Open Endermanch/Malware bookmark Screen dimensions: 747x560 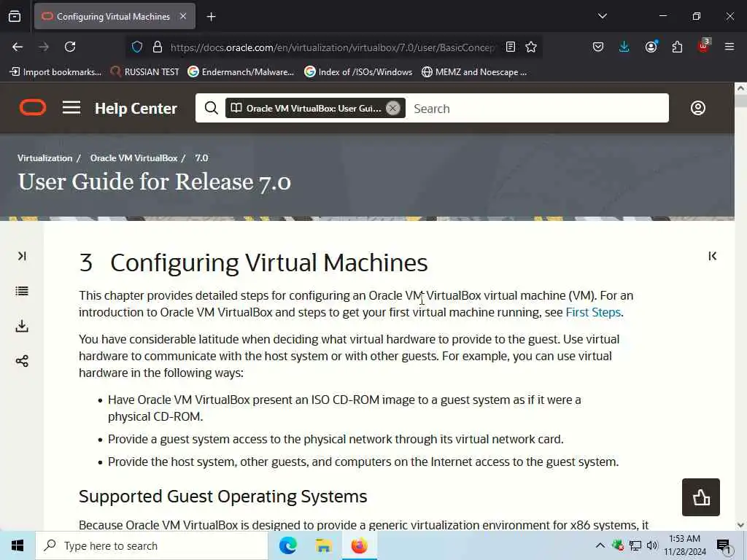coord(241,72)
